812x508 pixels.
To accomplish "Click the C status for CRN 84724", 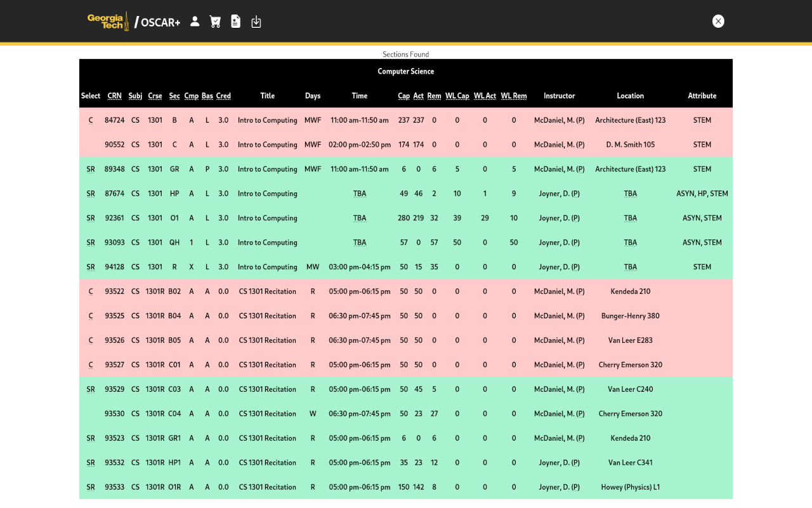I will 91,120.
